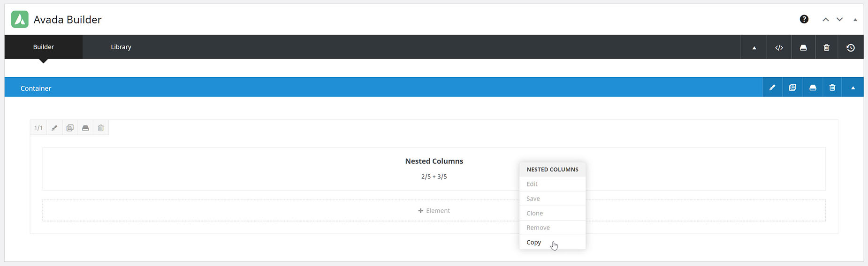This screenshot has height=266, width=868.
Task: Collapse all containers via the toolbar triangle
Action: pyautogui.click(x=754, y=47)
